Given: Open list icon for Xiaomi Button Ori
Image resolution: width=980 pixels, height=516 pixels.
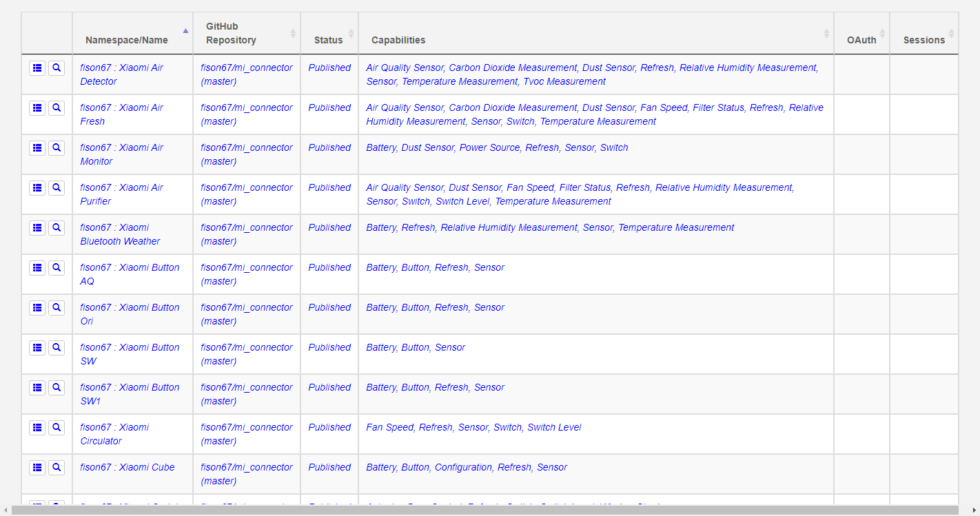Looking at the screenshot, I should [x=38, y=308].
